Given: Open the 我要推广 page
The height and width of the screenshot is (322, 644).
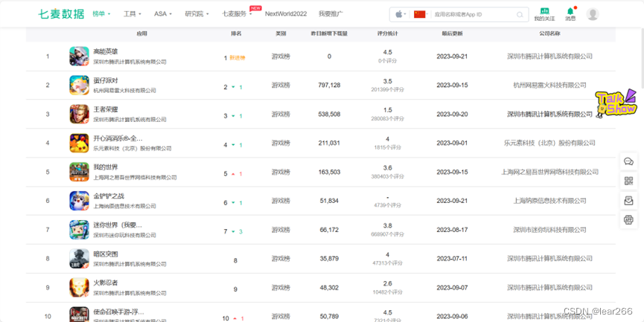Looking at the screenshot, I should [331, 14].
